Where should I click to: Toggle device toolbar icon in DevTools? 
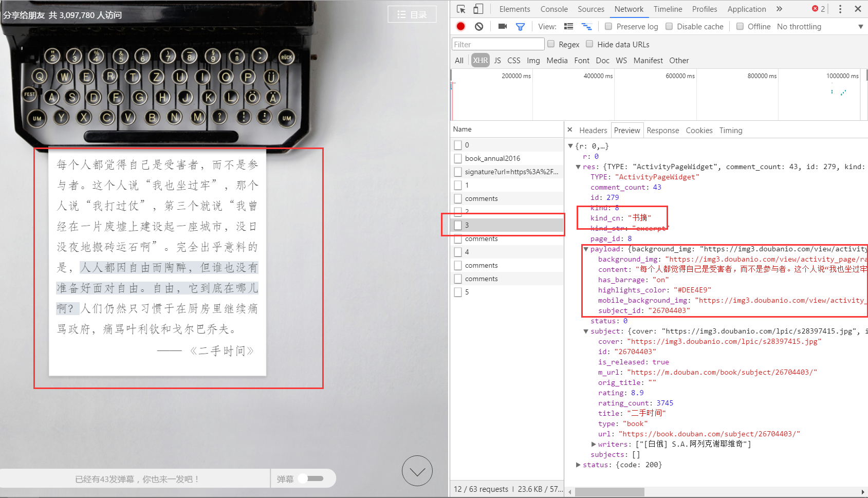(x=478, y=9)
